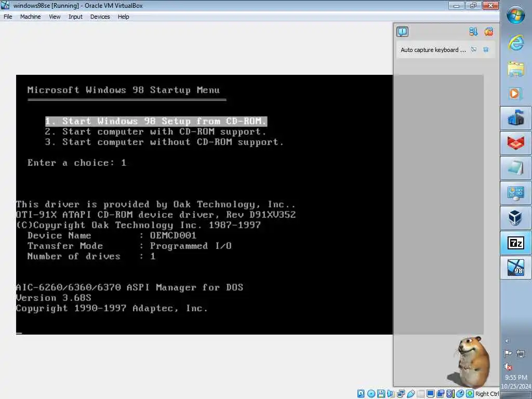The width and height of the screenshot is (532, 399).
Task: Open the Help menu
Action: point(123,17)
